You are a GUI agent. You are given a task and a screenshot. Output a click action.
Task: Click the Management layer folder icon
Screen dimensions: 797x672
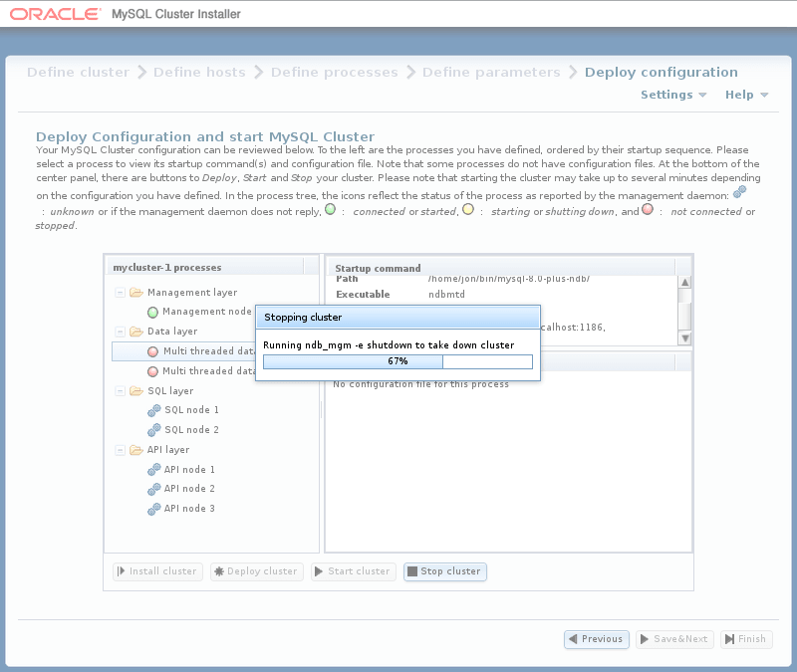[136, 292]
